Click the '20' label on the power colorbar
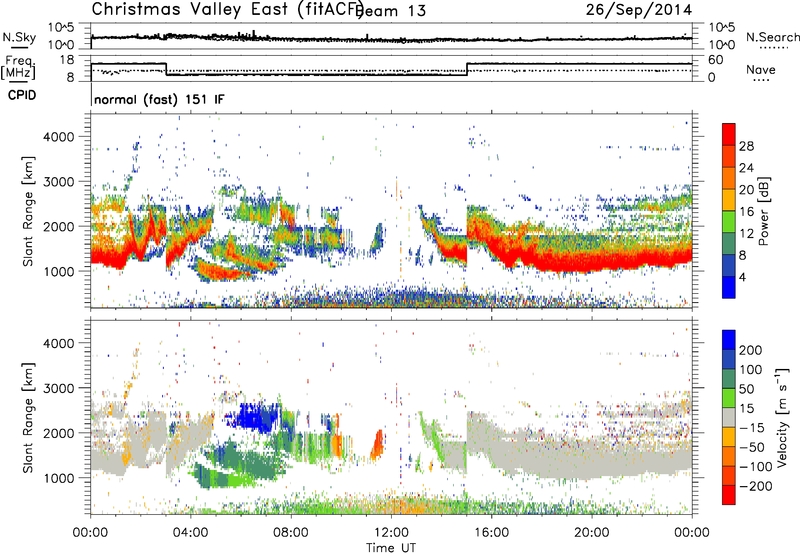The width and height of the screenshot is (800, 554). point(746,190)
